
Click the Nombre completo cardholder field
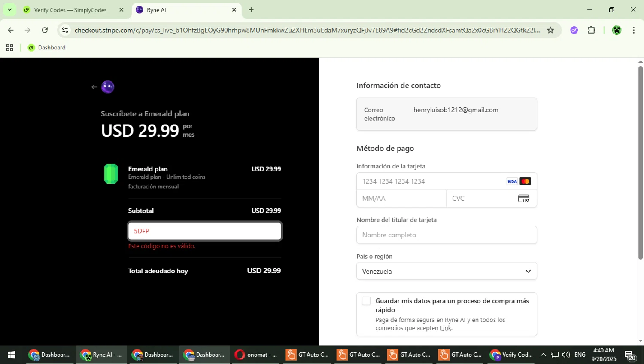pyautogui.click(x=447, y=235)
